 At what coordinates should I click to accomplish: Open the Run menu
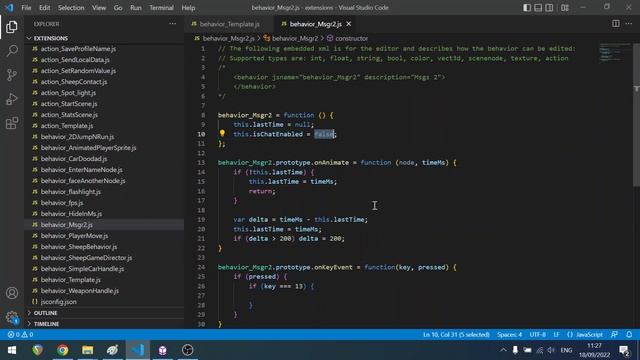[136, 8]
